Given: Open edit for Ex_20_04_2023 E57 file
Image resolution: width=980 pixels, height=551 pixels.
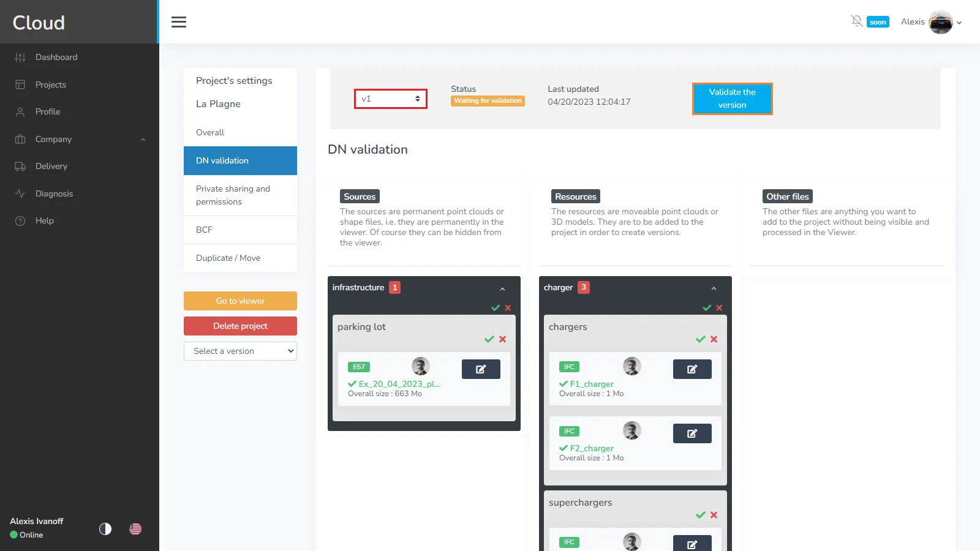Looking at the screenshot, I should point(481,369).
